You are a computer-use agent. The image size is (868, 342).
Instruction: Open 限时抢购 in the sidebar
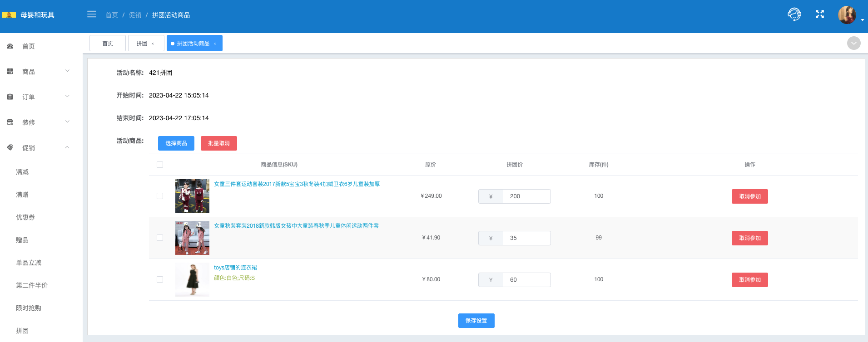pyautogui.click(x=29, y=308)
